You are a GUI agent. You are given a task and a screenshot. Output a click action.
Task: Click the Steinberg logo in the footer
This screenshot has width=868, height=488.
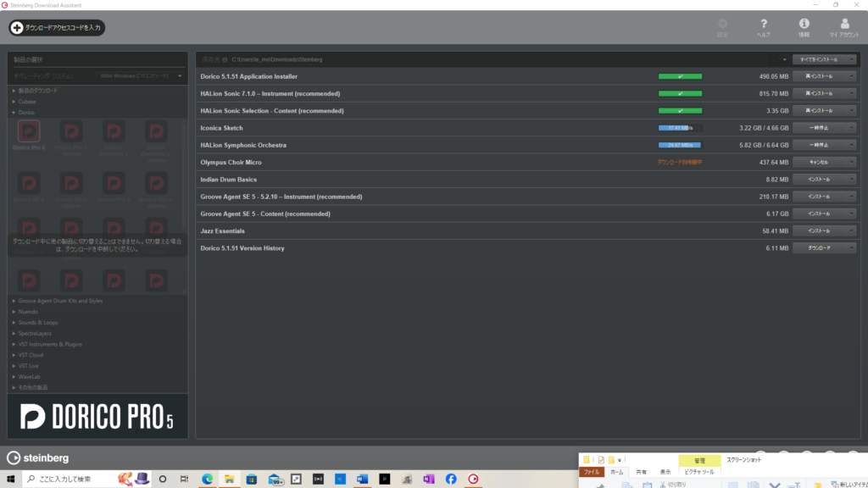37,457
